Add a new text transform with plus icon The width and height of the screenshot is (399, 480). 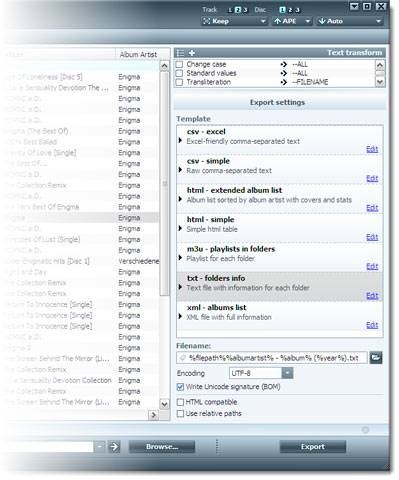(x=192, y=53)
